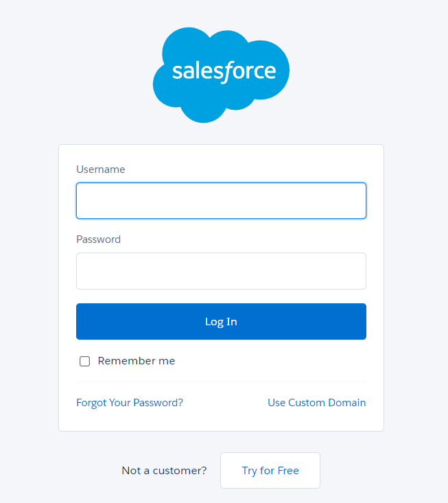Click the divider line below Remember me
The width and height of the screenshot is (448, 503).
point(221,382)
